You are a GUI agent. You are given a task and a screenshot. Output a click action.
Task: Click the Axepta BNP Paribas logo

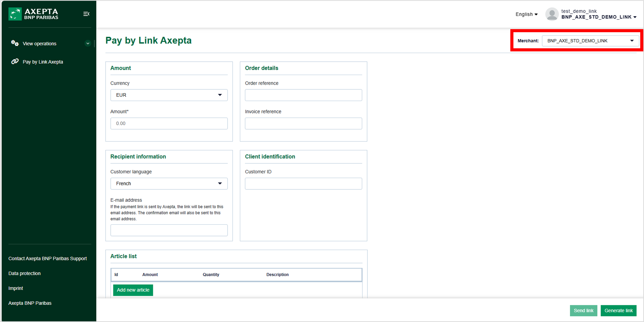pos(34,14)
